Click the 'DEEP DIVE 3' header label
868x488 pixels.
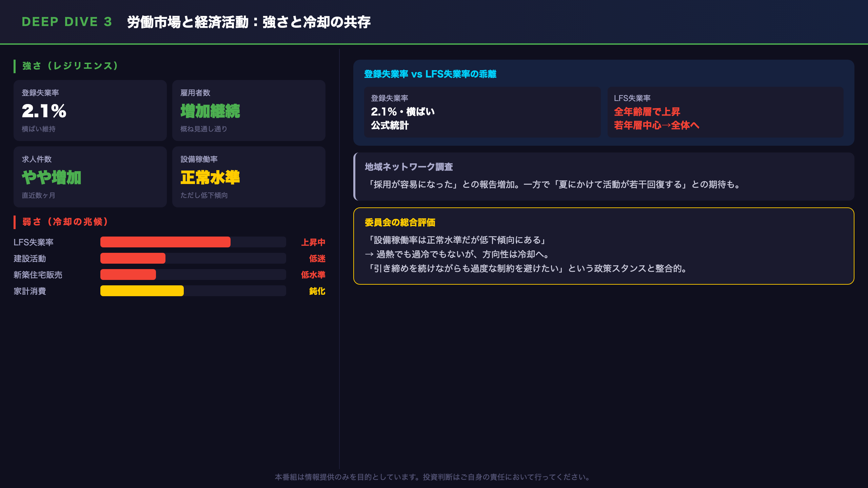67,22
